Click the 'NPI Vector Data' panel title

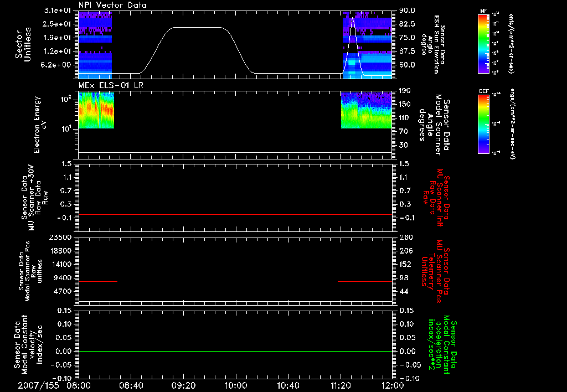pyautogui.click(x=112, y=5)
